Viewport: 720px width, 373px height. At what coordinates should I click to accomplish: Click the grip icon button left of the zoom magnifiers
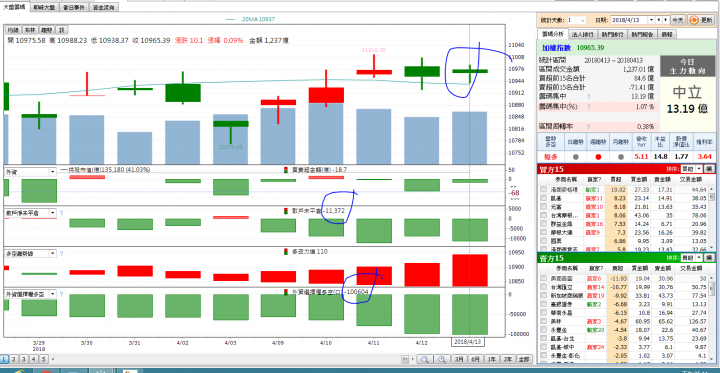tap(405, 359)
